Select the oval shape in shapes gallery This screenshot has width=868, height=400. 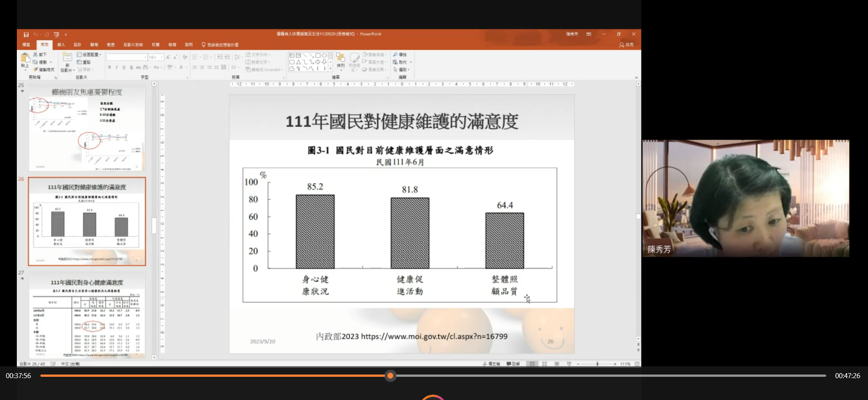point(324,56)
